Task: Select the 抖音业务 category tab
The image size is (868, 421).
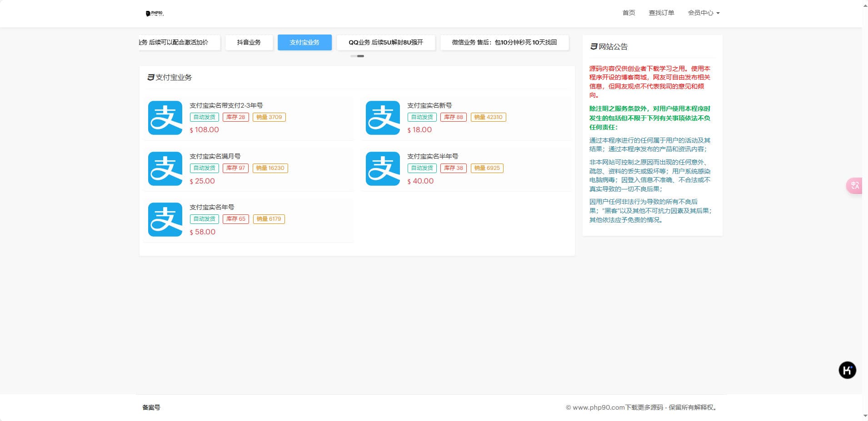Action: click(249, 42)
